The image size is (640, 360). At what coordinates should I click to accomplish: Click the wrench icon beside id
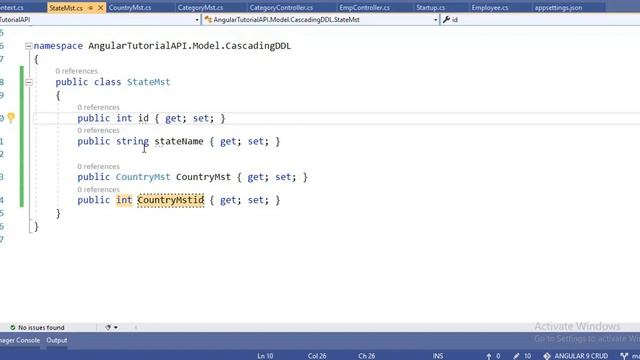[x=446, y=20]
